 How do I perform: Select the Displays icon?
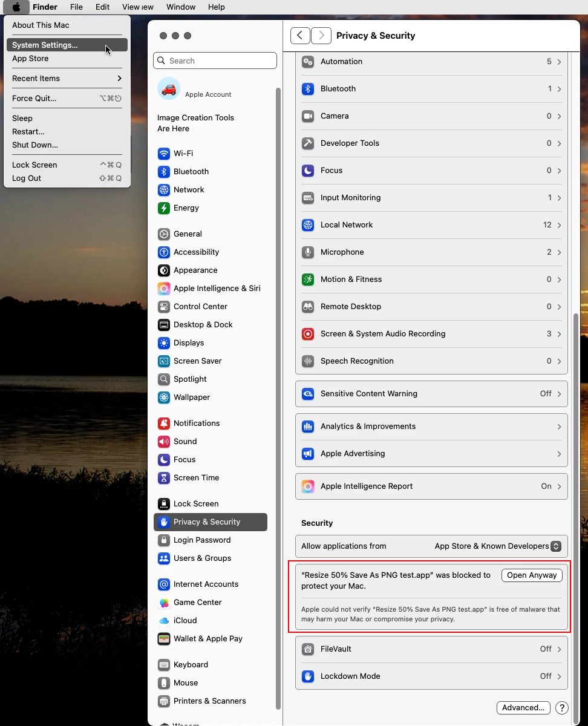click(164, 342)
